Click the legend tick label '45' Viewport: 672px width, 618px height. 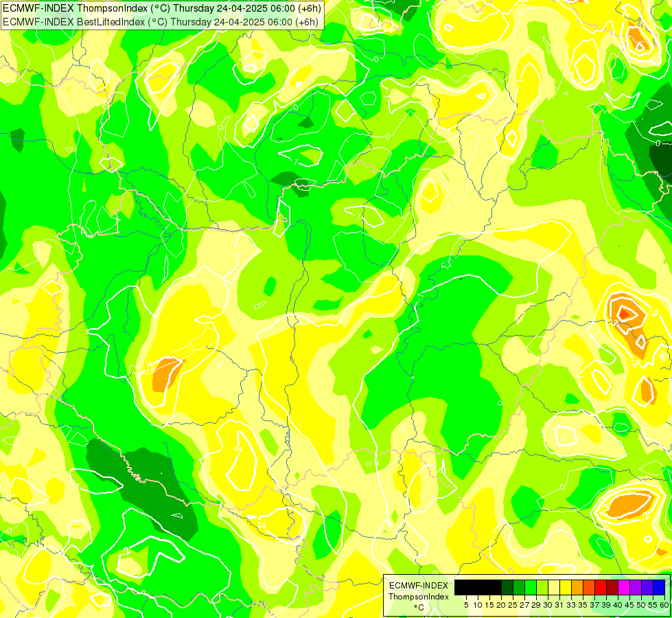click(629, 605)
